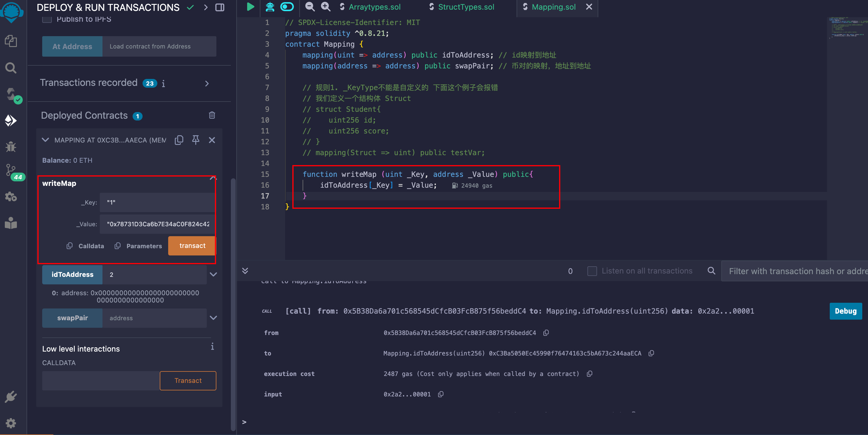Click the orange transact button for writeMap
Viewport: 868px width, 435px height.
[192, 246]
